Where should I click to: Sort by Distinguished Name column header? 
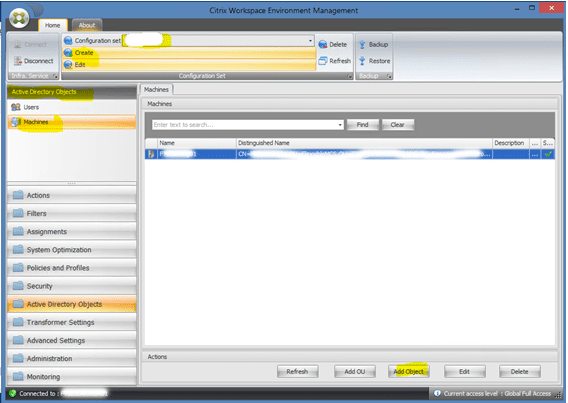[364, 143]
